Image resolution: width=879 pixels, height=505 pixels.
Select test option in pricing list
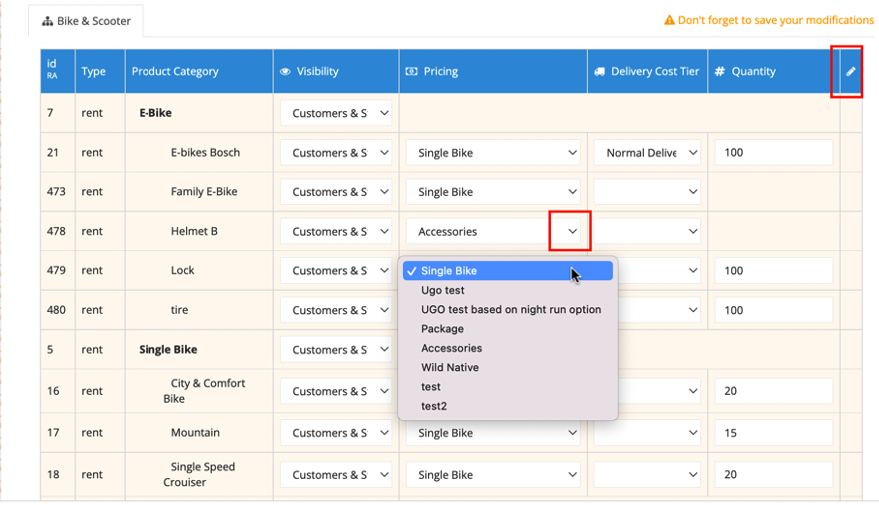coord(508,387)
